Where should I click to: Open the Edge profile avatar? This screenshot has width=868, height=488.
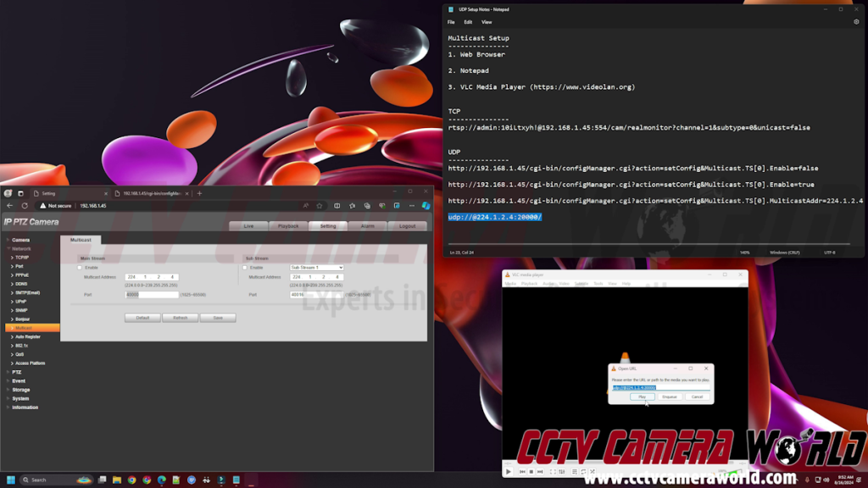tap(8, 194)
